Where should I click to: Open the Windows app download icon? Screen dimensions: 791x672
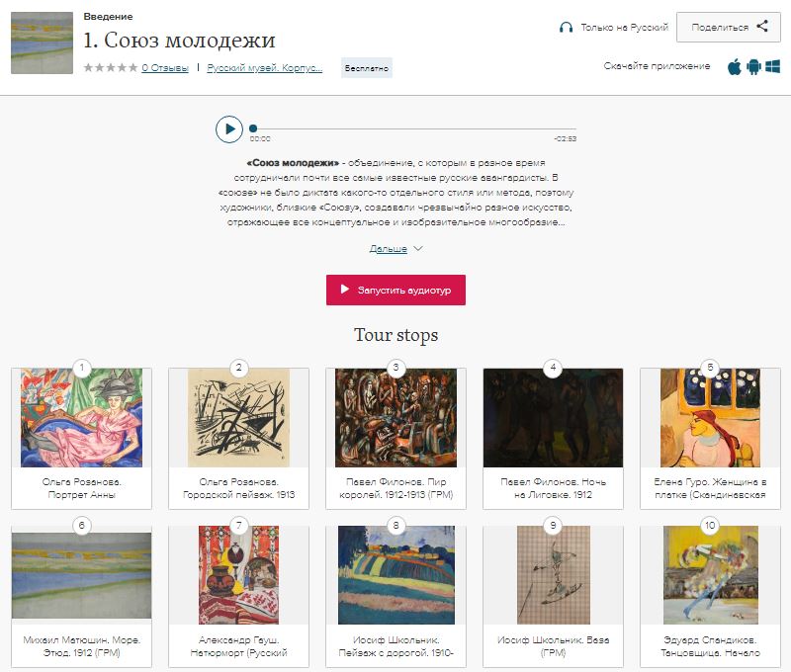click(x=773, y=66)
